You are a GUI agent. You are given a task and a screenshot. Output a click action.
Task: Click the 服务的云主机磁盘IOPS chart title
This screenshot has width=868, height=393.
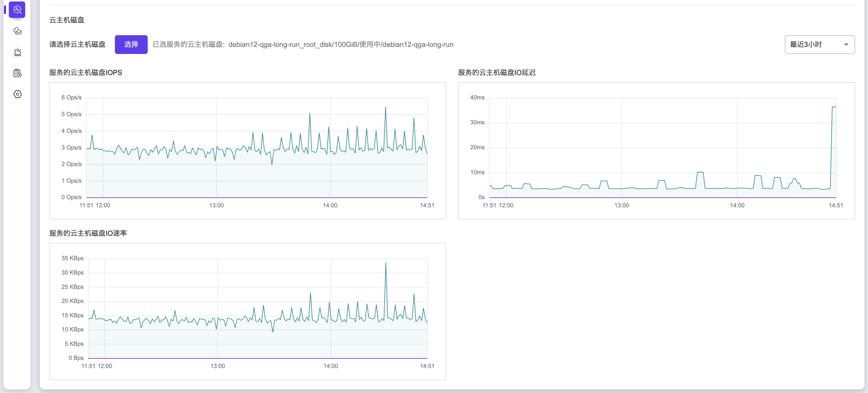[86, 72]
